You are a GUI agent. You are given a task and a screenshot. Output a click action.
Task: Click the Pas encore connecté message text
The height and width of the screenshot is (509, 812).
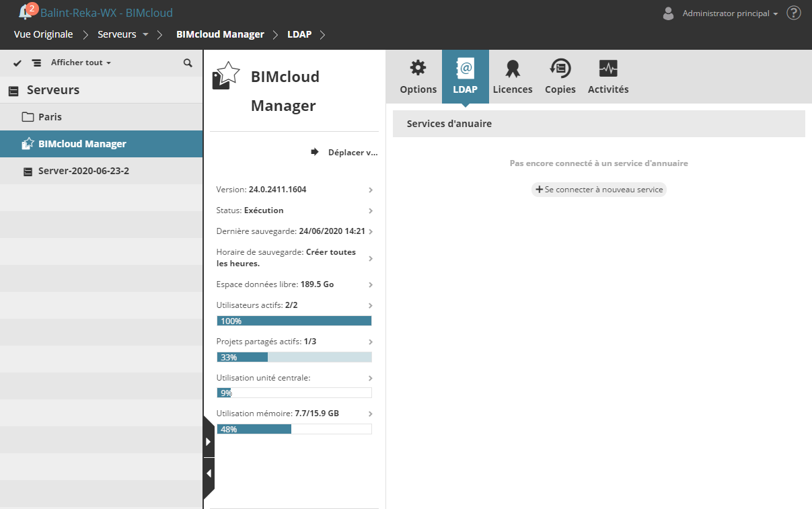pyautogui.click(x=599, y=163)
